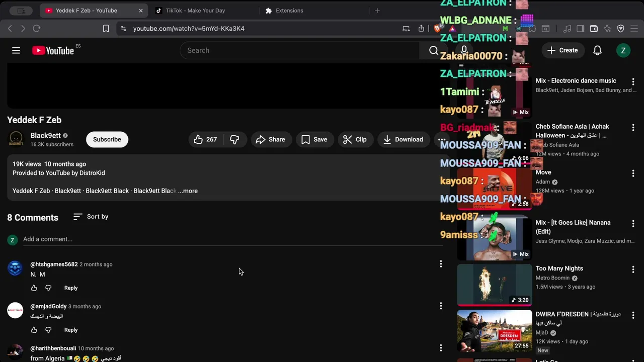Viewport: 644px width, 362px height.
Task: Click the YouTube search box
Action: 300,50
